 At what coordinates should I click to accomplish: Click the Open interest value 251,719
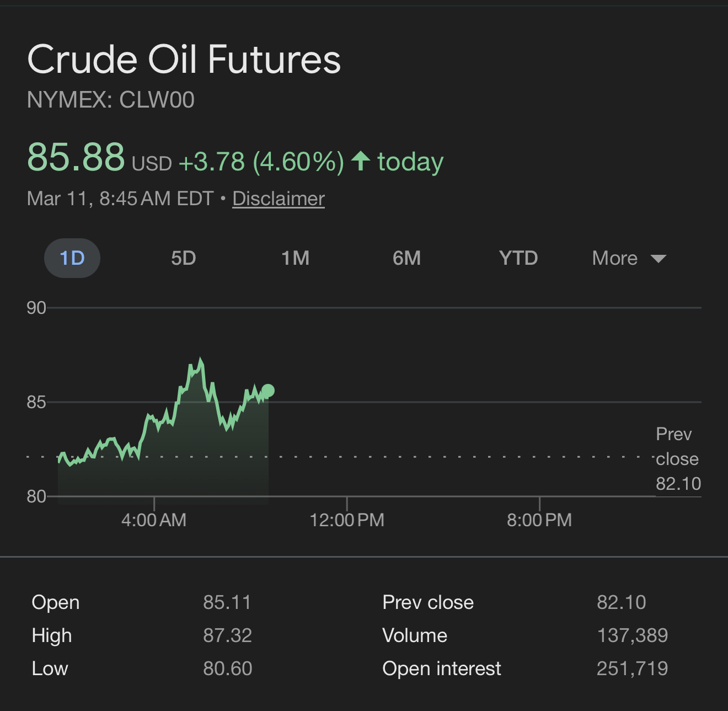tap(632, 669)
